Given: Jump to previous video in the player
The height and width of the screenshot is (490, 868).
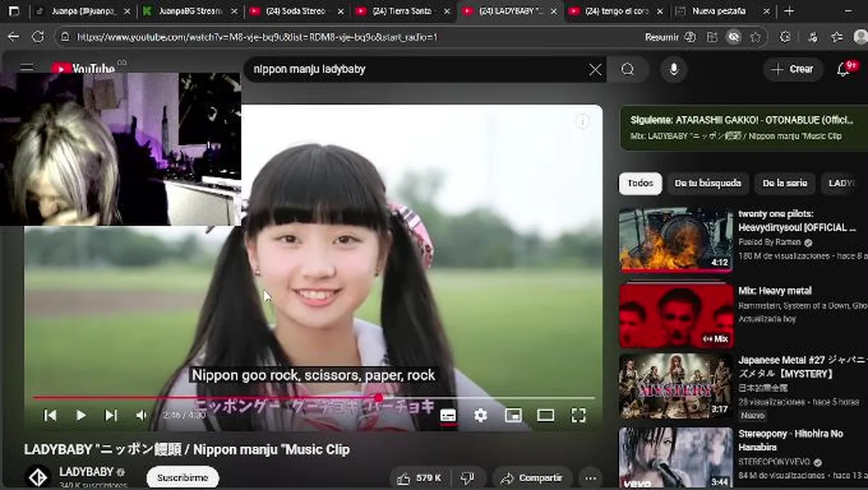Looking at the screenshot, I should pyautogui.click(x=50, y=415).
